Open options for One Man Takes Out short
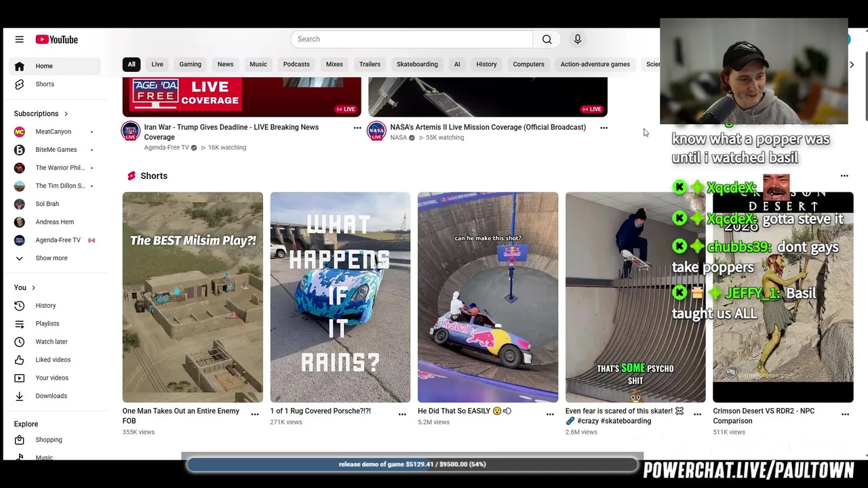868x488 pixels. [x=255, y=414]
